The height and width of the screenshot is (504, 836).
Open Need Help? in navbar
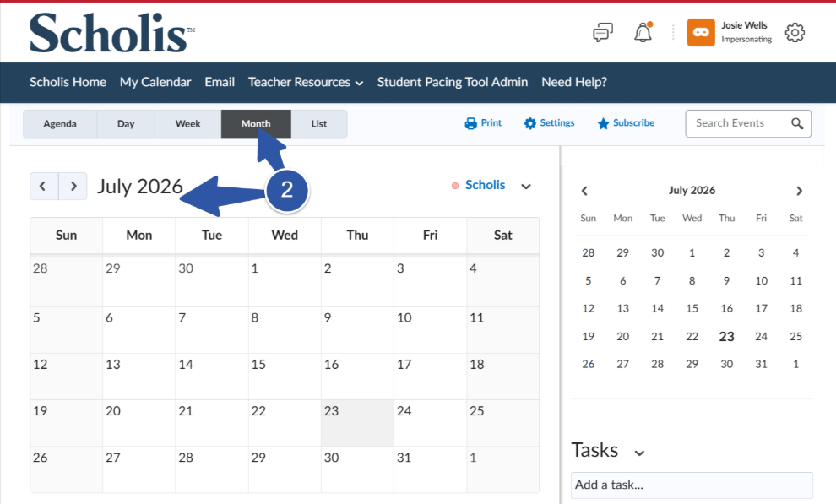coord(574,82)
